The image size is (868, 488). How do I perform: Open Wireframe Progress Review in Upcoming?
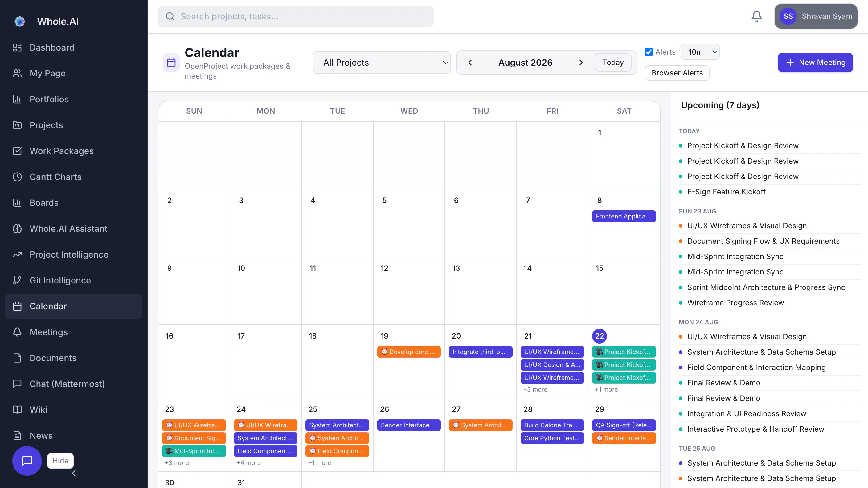coord(770,303)
